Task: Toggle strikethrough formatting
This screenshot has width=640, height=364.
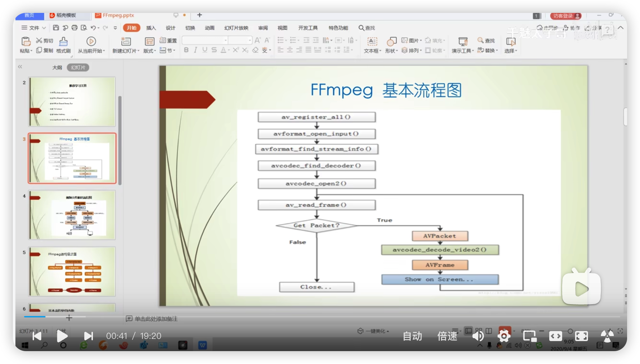Action: 214,50
